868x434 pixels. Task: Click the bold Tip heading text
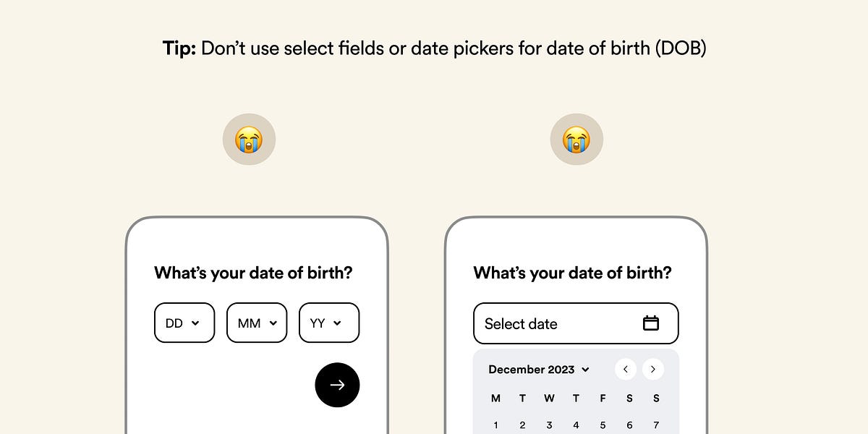178,48
